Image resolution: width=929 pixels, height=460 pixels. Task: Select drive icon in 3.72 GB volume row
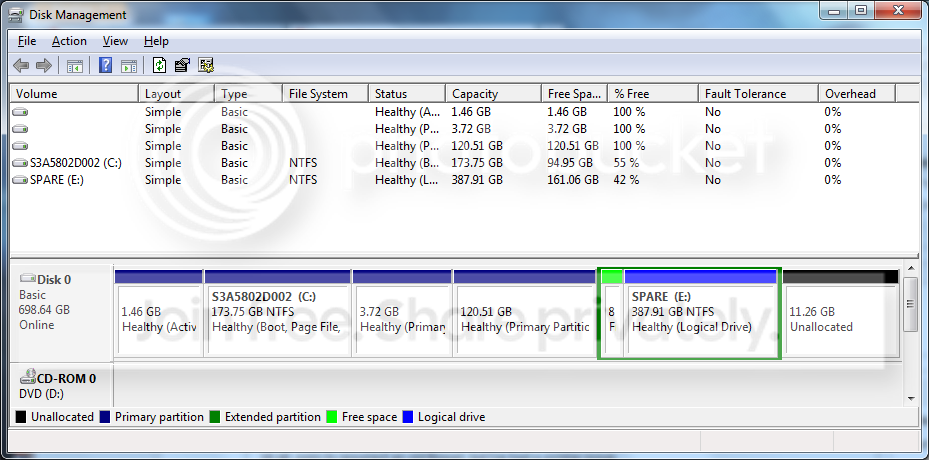click(x=20, y=129)
